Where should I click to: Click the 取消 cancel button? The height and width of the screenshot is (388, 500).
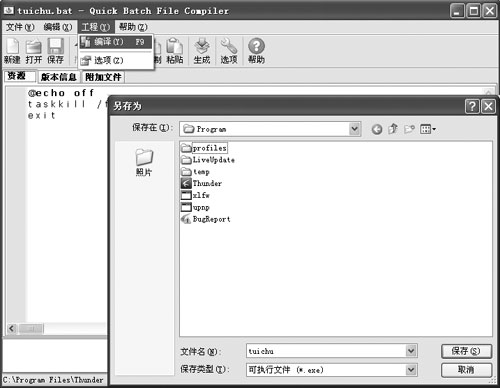pos(466,370)
